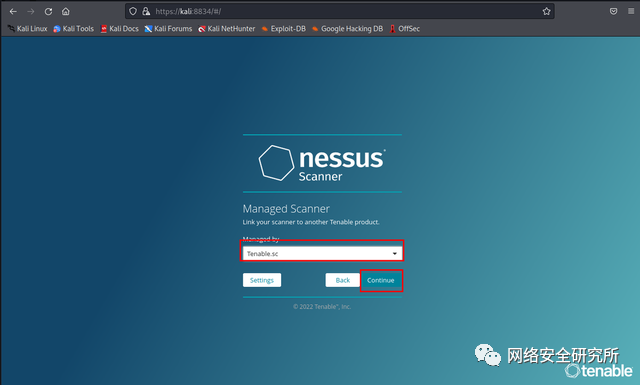
Task: Click the Nessus hexagon logo
Action: coord(276,162)
